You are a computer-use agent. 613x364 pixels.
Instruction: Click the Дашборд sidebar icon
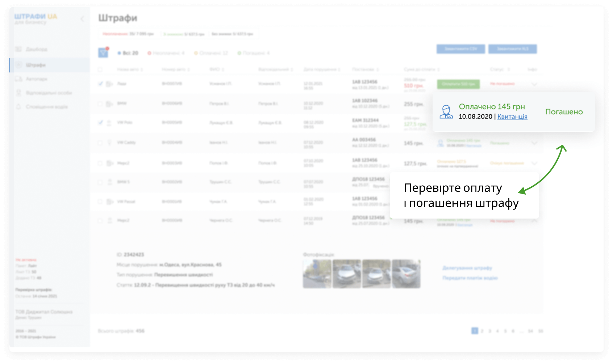tap(18, 49)
